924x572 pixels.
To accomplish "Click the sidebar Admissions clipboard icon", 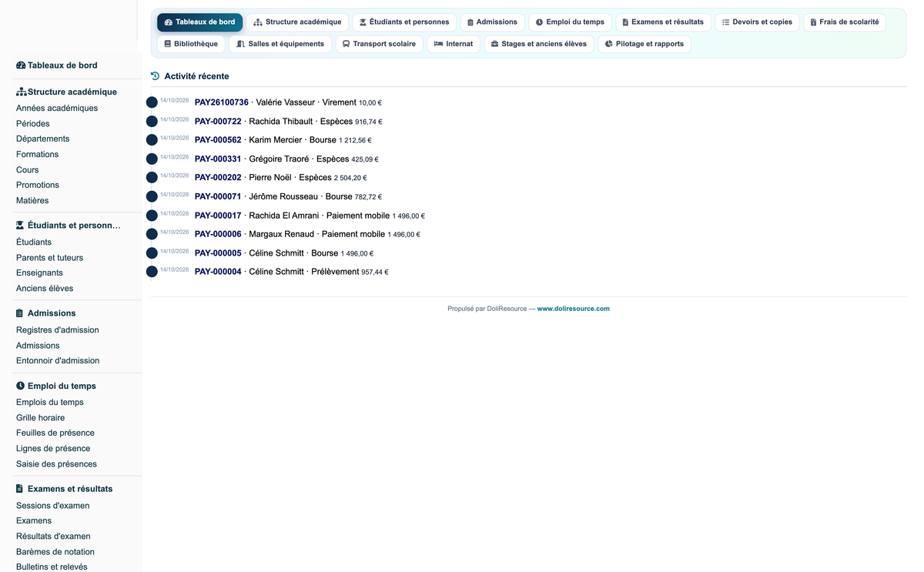I will click(x=20, y=313).
